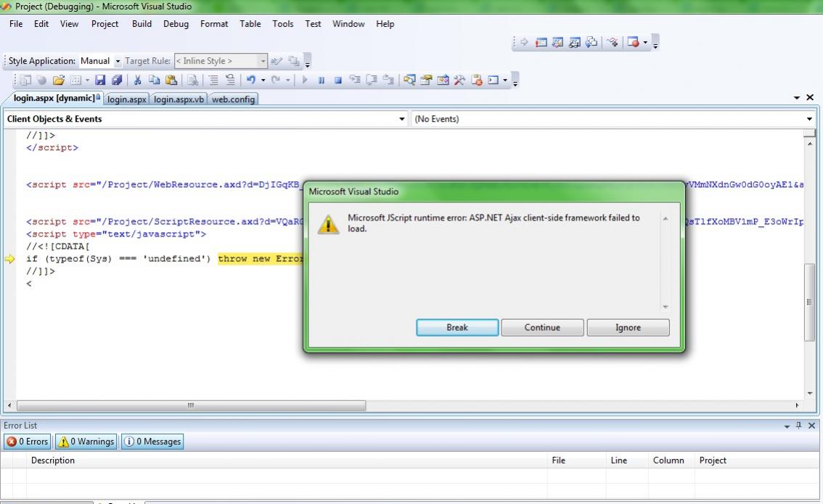Screen dimensions: 823x504
Task: Open dropdown beside breakpoints window icon
Action: (x=646, y=43)
